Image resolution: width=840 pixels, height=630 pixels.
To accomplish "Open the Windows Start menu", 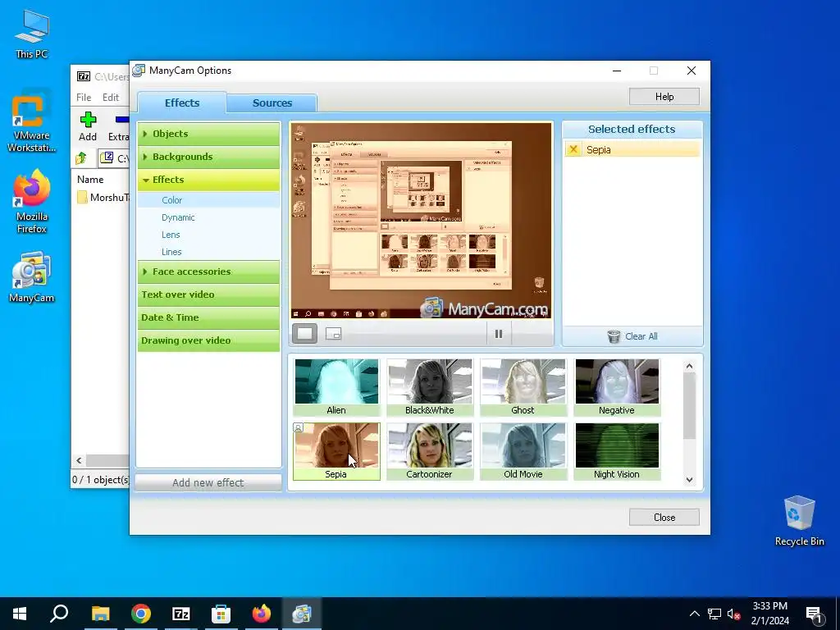I will 20,614.
